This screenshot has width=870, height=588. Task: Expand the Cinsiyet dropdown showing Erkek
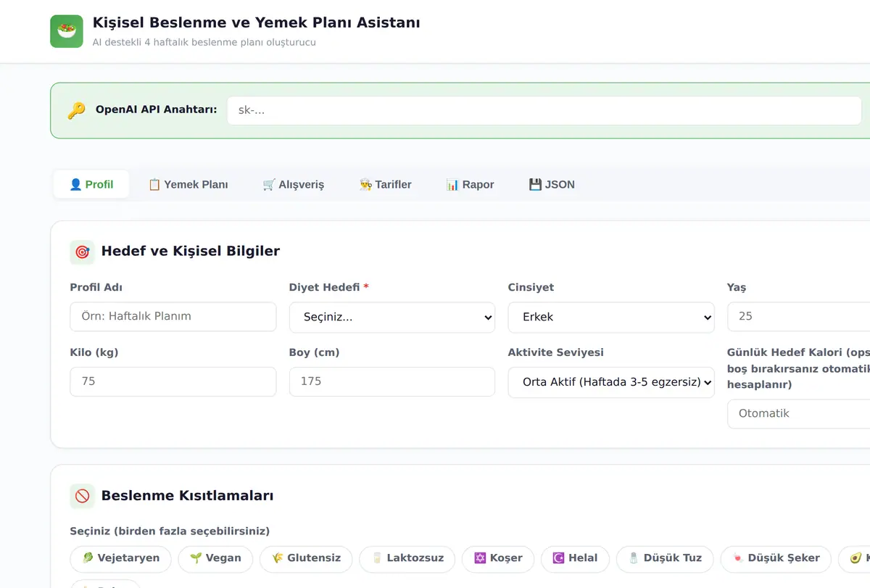(611, 318)
